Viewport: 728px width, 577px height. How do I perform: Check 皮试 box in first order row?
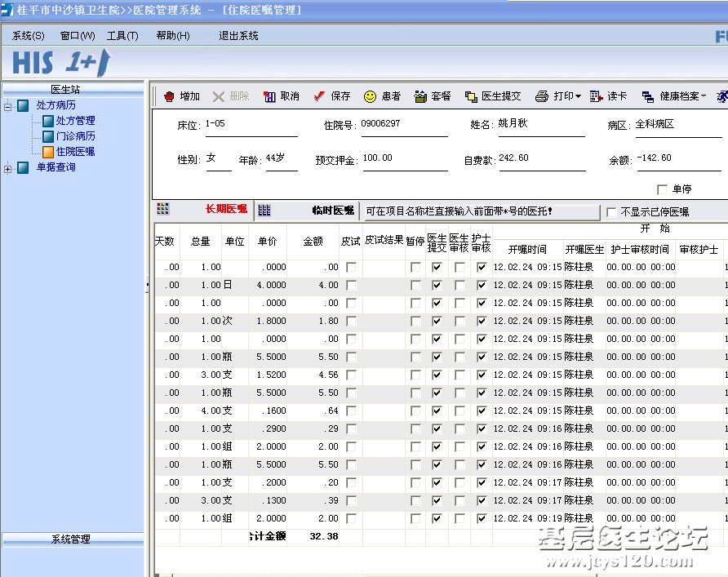point(351,267)
